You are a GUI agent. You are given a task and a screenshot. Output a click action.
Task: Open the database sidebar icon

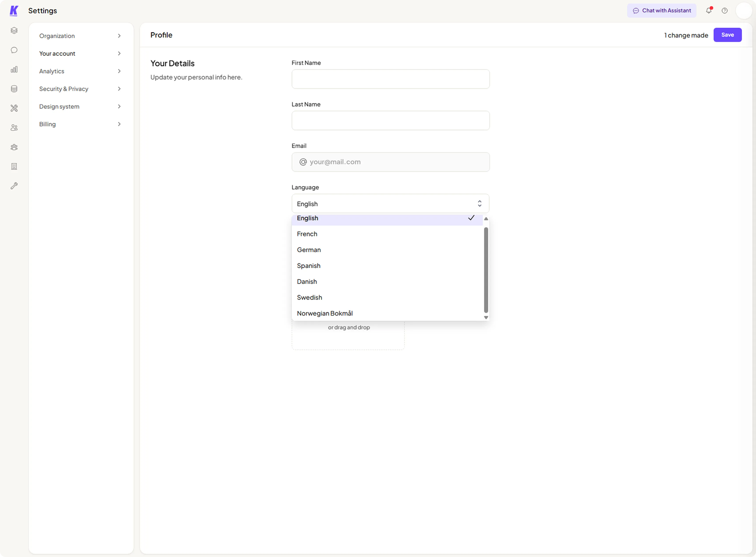14,89
